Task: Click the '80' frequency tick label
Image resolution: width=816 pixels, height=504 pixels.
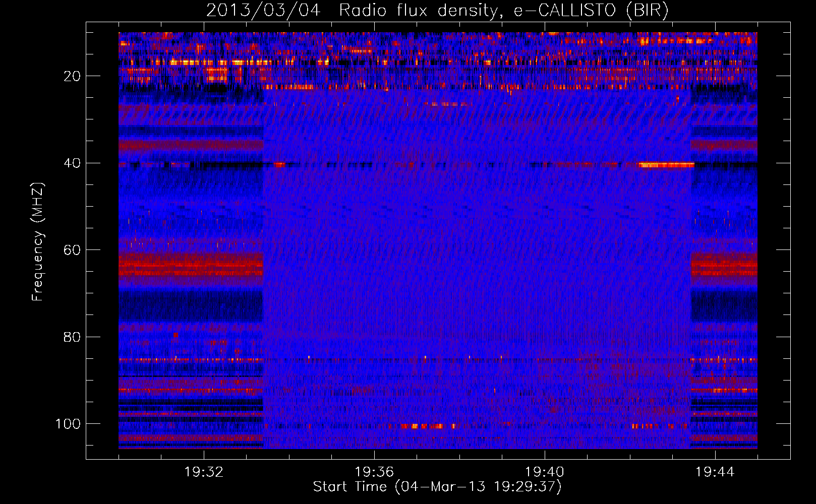Action: [x=72, y=337]
